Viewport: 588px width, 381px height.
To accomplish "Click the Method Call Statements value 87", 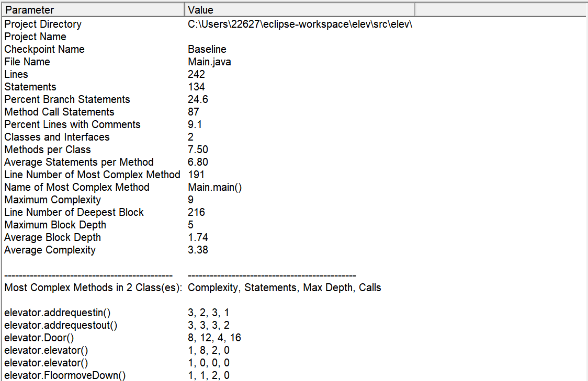I will click(194, 112).
